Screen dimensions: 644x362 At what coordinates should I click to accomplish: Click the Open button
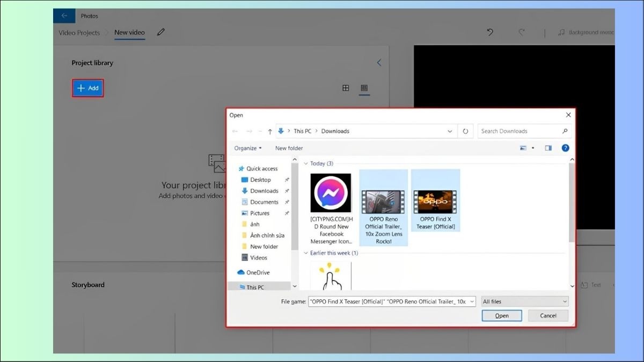pos(502,315)
